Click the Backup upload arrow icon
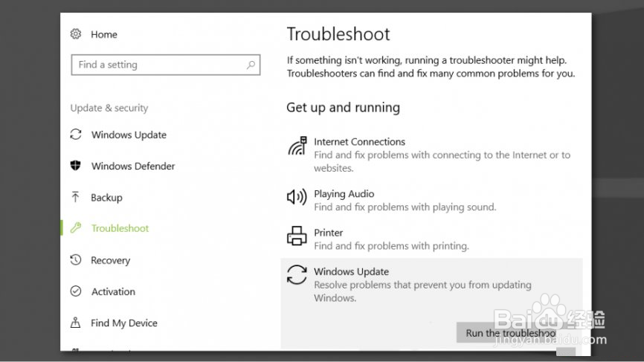Viewport: 644px width, 362px height. 76,197
